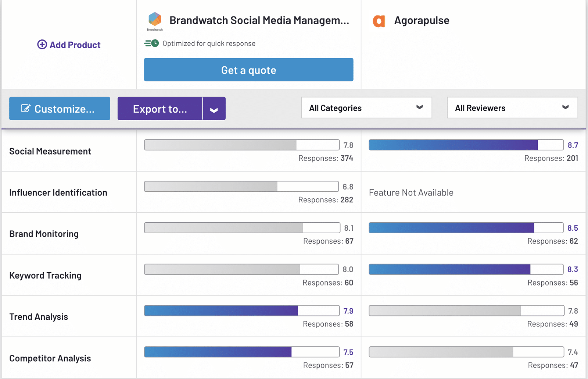Viewport: 588px width, 379px height.
Task: Open the All Categories dropdown
Action: 366,107
